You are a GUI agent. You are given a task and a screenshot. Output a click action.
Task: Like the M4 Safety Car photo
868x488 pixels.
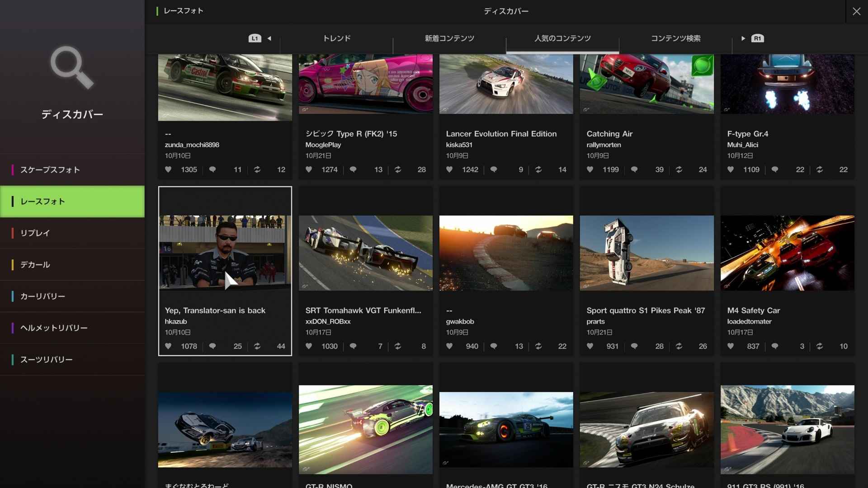pyautogui.click(x=731, y=346)
